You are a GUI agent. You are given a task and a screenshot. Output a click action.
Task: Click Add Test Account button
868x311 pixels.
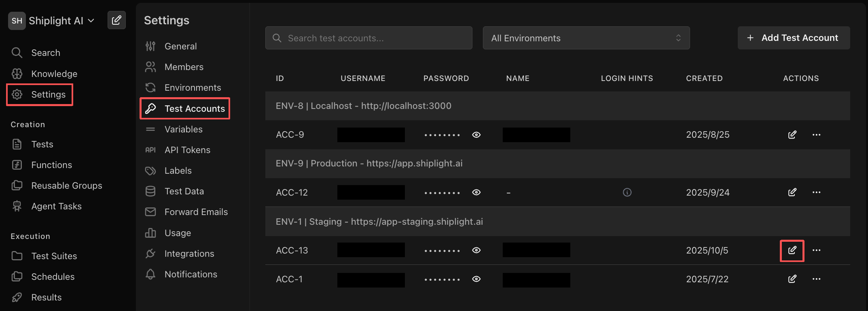pos(794,38)
